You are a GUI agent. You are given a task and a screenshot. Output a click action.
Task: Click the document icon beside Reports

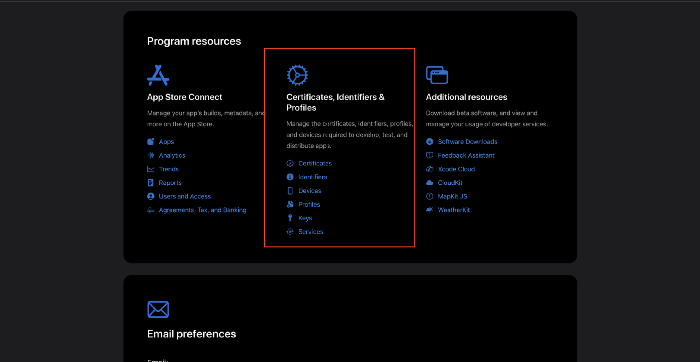pyautogui.click(x=150, y=183)
